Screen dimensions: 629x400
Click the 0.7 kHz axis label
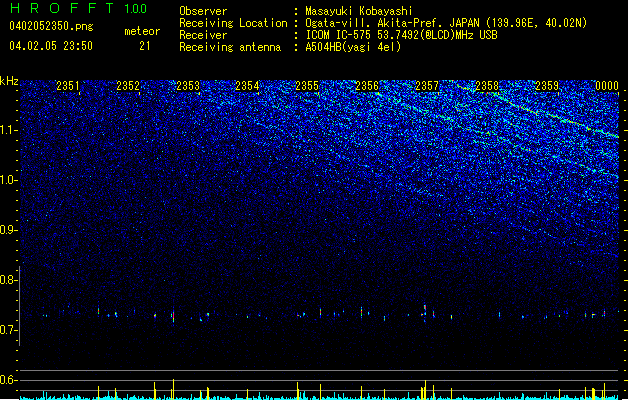[x=9, y=330]
